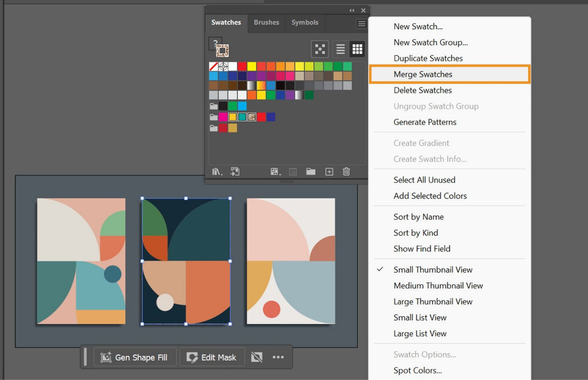Click the Edit Mask button
The image size is (588, 380).
212,357
